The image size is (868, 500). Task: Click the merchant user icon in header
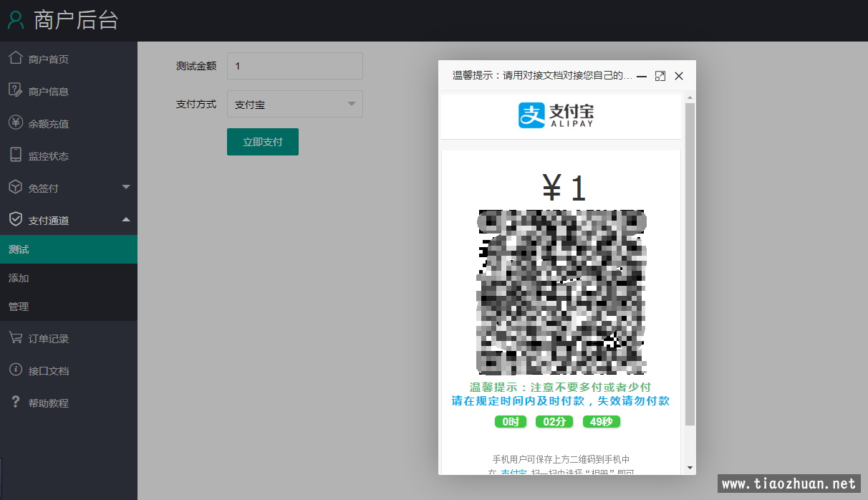[x=16, y=20]
